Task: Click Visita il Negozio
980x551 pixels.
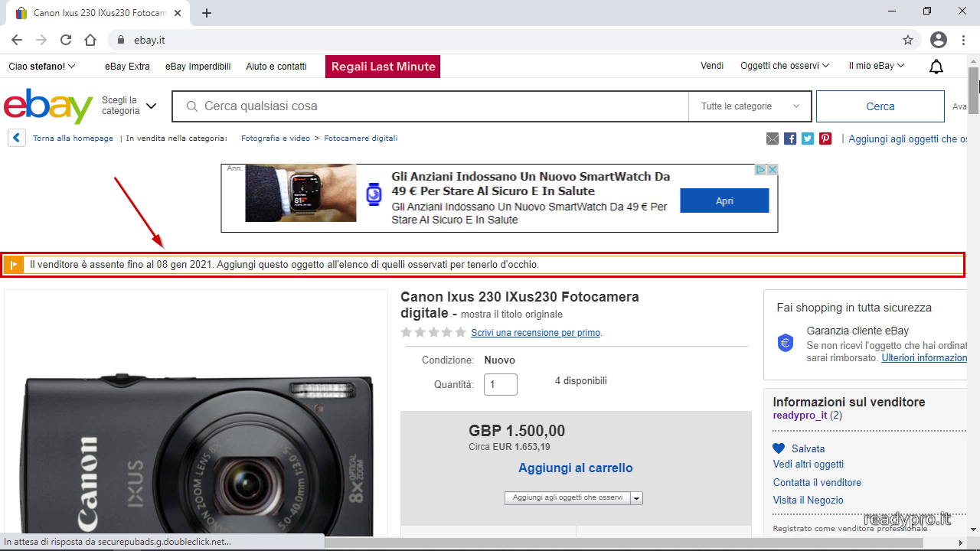Action: coord(808,500)
